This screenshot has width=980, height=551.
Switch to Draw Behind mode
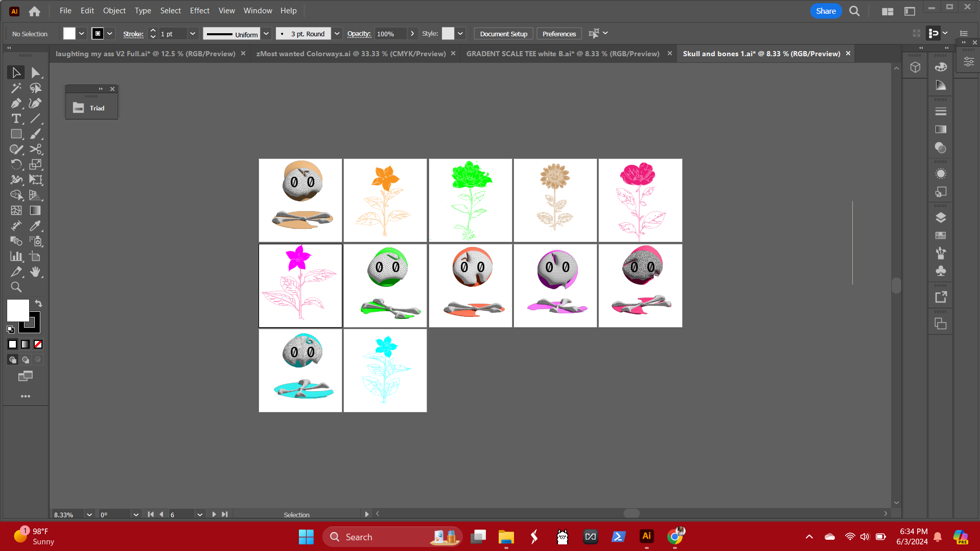click(26, 360)
